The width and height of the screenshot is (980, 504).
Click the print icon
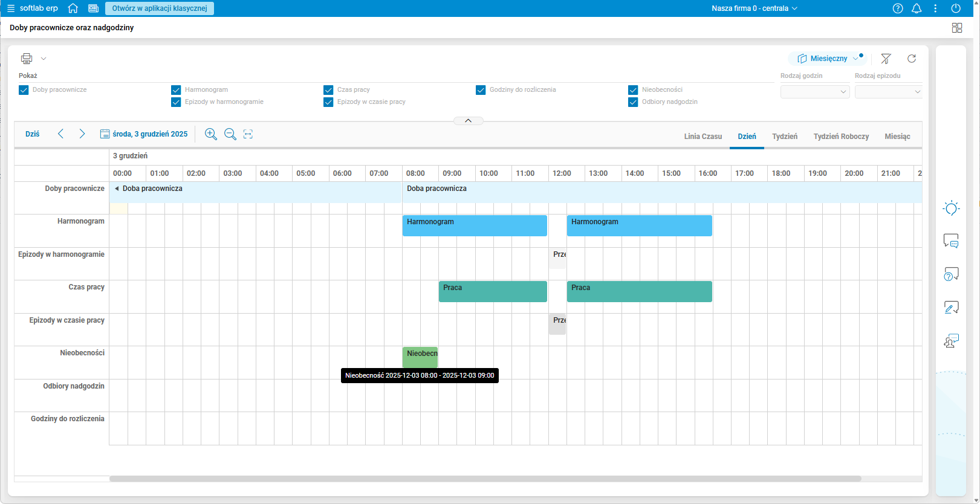point(27,59)
